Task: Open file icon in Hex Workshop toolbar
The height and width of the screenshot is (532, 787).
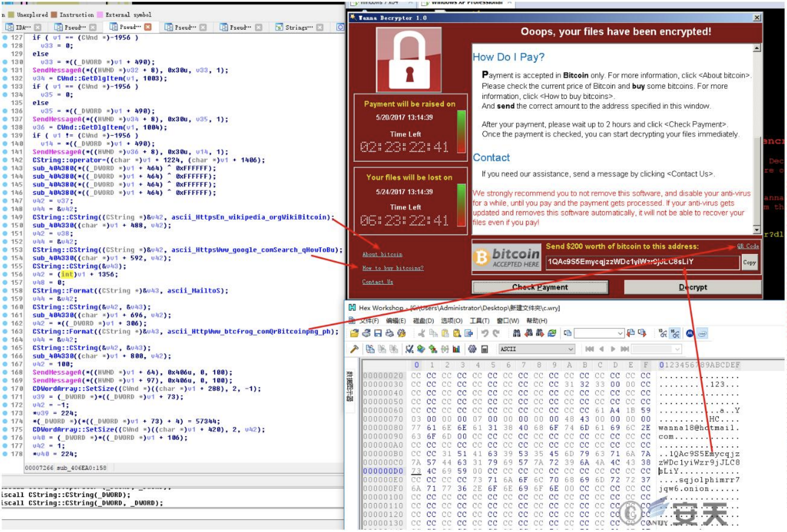Action: (x=354, y=334)
